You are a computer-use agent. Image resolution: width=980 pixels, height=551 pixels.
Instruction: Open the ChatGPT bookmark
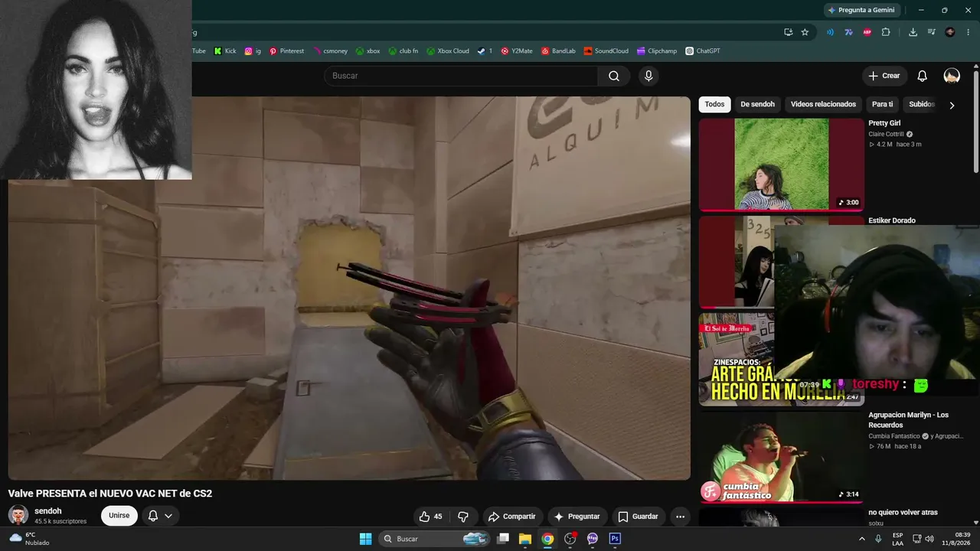pyautogui.click(x=703, y=51)
